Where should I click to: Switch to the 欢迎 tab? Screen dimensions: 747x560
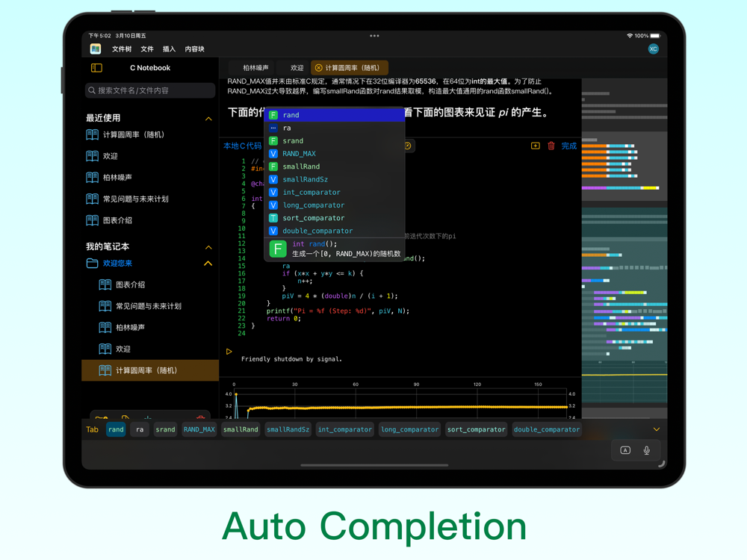click(x=297, y=68)
